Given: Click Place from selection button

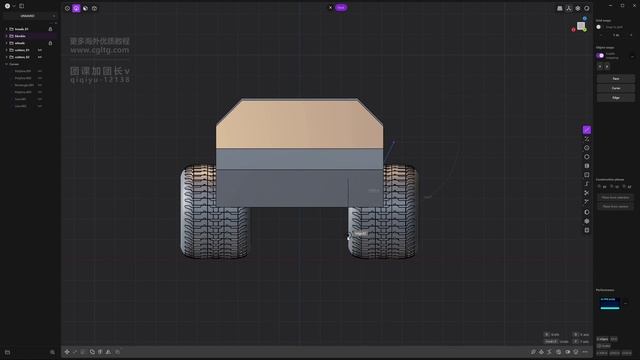Looking at the screenshot, I should (615, 198).
